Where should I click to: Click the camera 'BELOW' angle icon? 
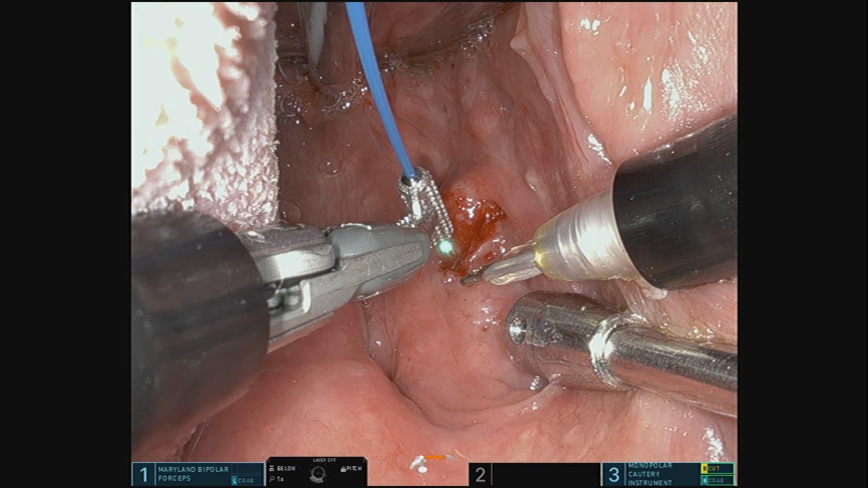click(x=272, y=468)
